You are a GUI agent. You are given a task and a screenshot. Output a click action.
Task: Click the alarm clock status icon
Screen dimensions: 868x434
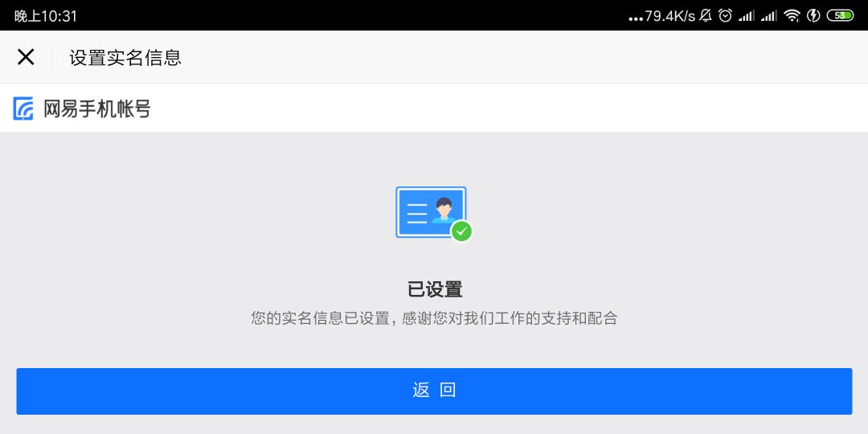pos(725,15)
